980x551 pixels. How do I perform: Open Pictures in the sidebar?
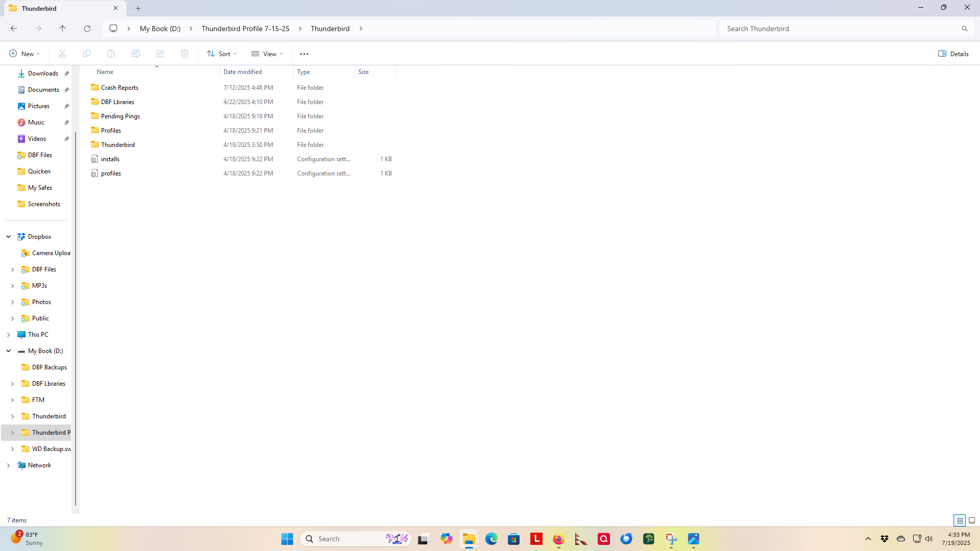(38, 106)
